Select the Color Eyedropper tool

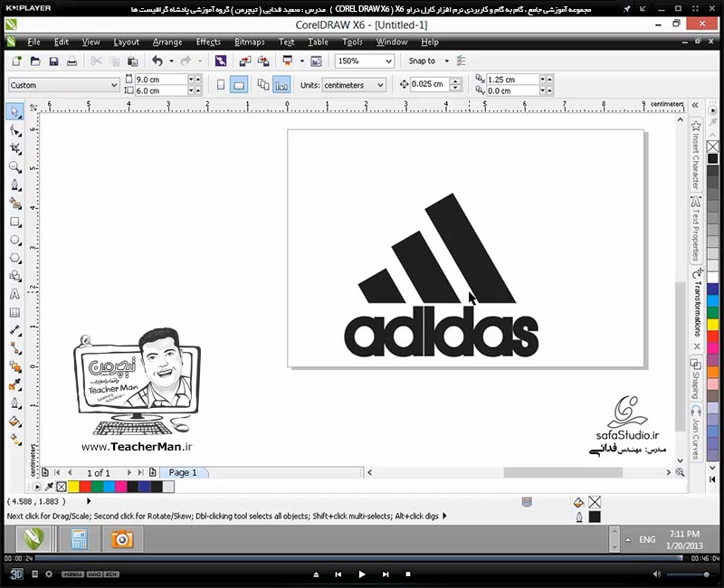coord(15,384)
